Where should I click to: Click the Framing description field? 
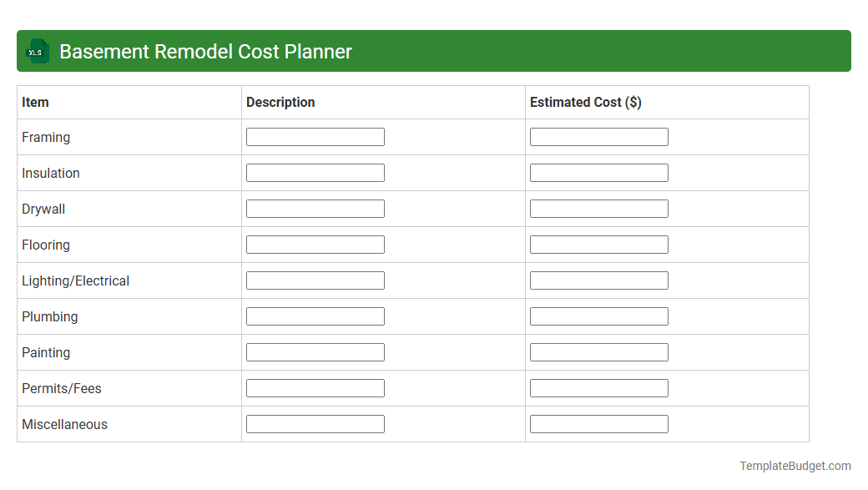[315, 136]
